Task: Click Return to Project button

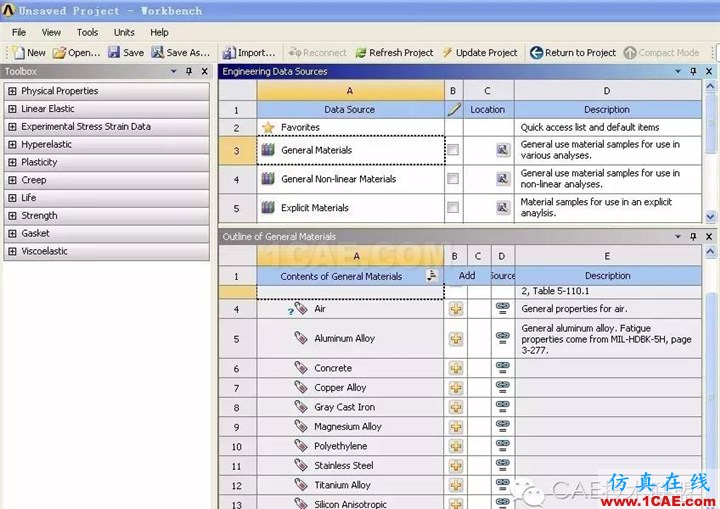Action: [x=573, y=53]
